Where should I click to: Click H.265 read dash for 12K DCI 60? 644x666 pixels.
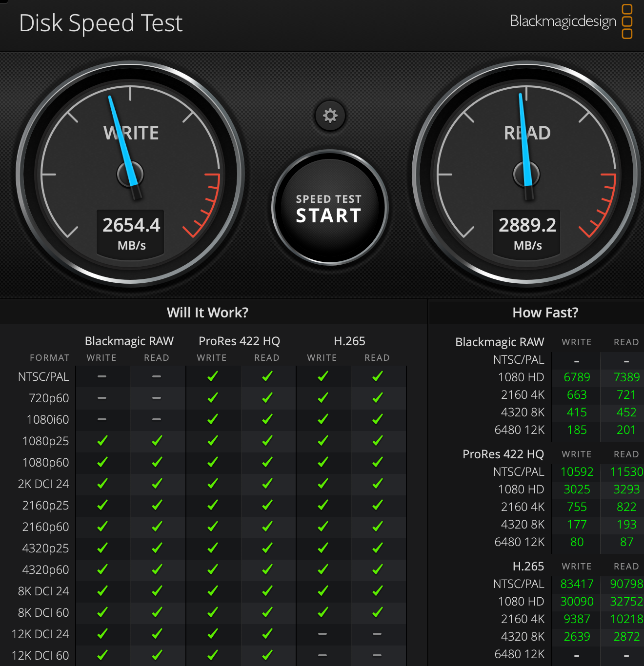377,655
